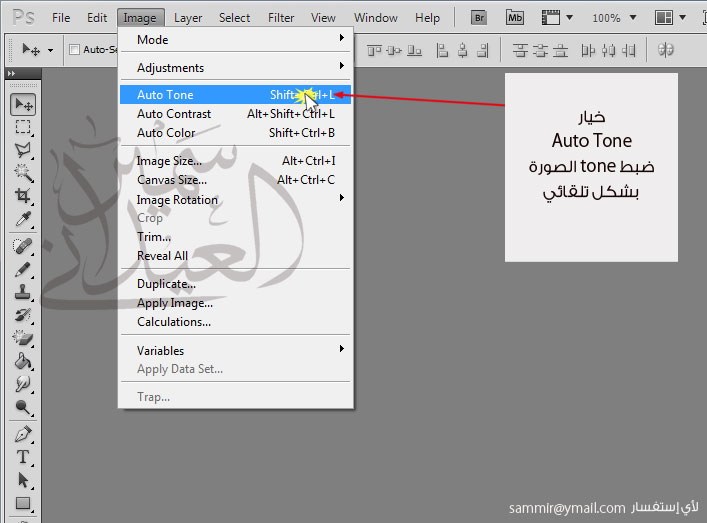Select the Clone Stamp tool
The image size is (707, 523).
(x=23, y=292)
